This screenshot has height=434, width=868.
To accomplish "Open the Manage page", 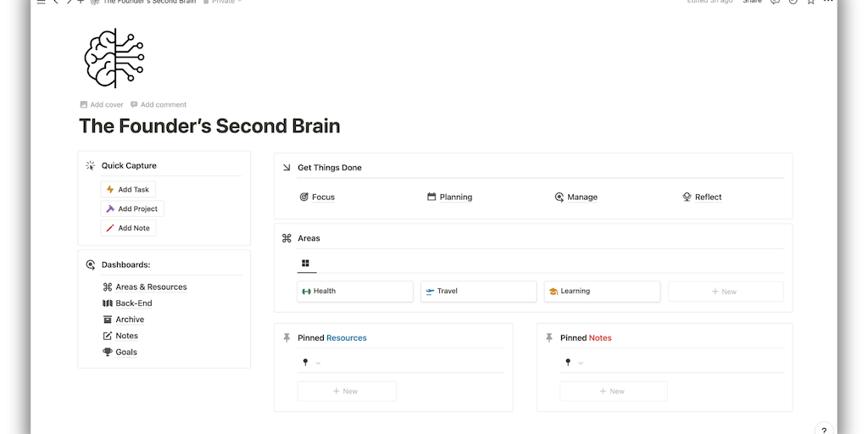I will coord(576,197).
